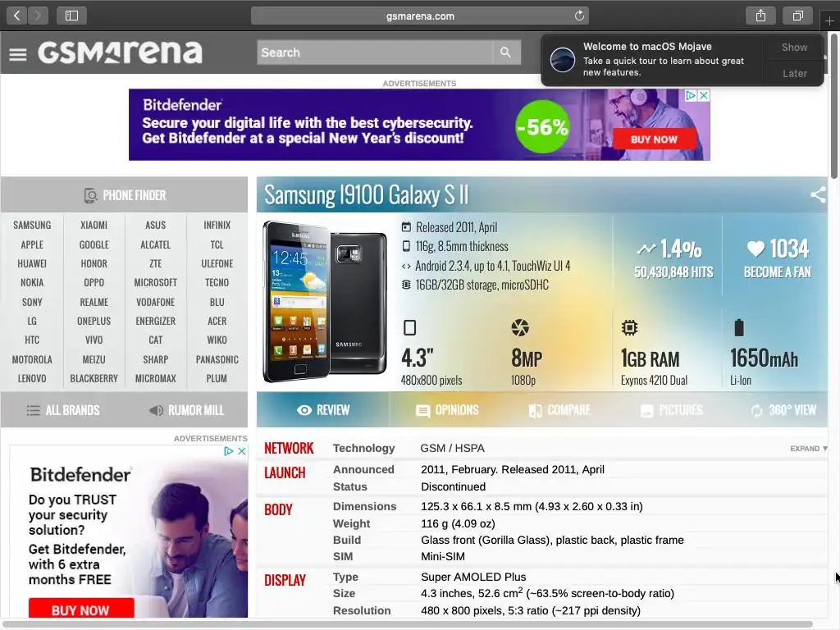Click the Galaxy S II phone image
840x630 pixels.
pos(325,302)
